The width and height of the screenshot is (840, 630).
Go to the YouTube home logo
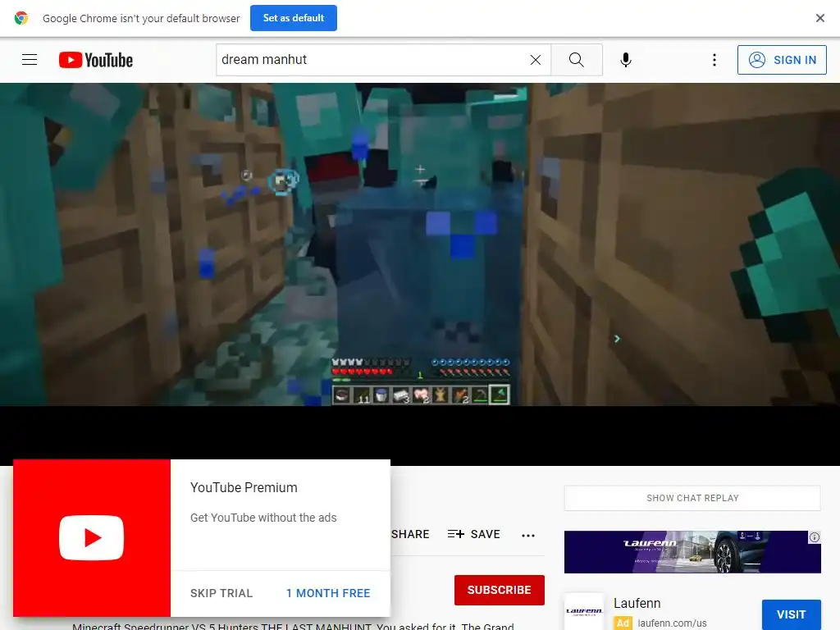pyautogui.click(x=96, y=60)
